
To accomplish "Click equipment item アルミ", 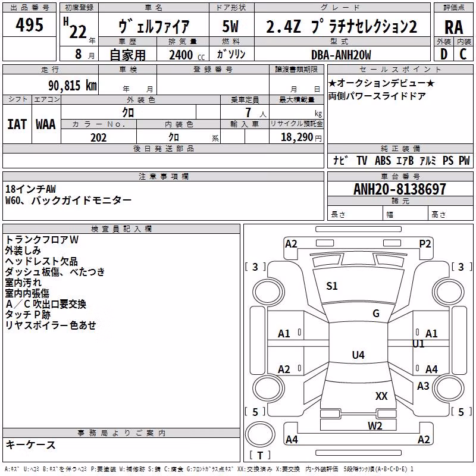I will click(428, 160).
